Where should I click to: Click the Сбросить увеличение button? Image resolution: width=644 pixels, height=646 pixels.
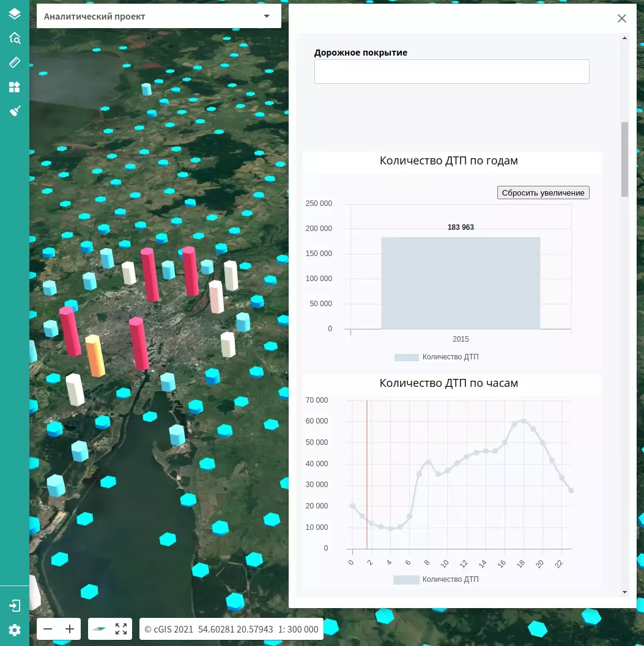pyautogui.click(x=543, y=193)
